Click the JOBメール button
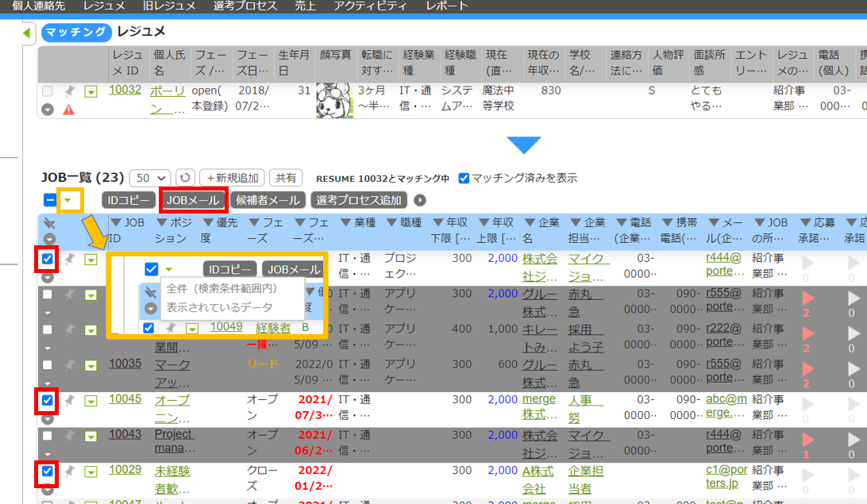Screen dimensions: 867x504 (x=193, y=201)
